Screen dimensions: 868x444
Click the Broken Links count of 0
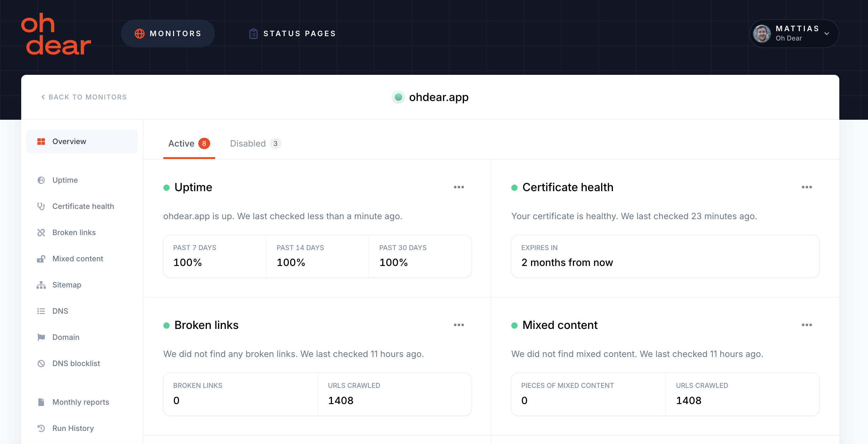[176, 401]
